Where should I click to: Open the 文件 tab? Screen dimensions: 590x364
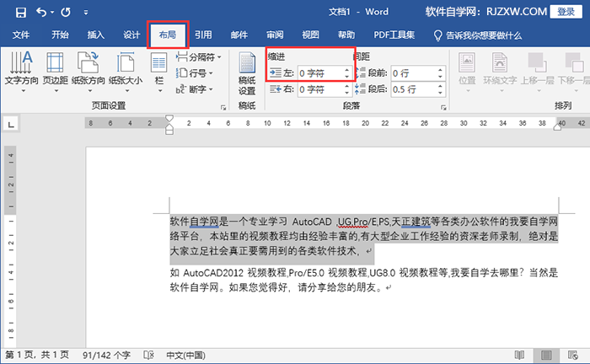coord(21,35)
